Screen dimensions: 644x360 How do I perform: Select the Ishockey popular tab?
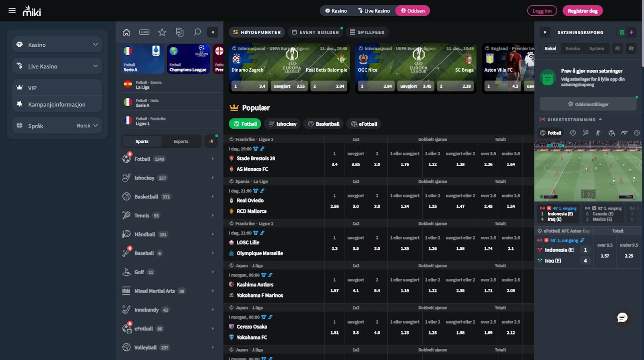tap(282, 124)
